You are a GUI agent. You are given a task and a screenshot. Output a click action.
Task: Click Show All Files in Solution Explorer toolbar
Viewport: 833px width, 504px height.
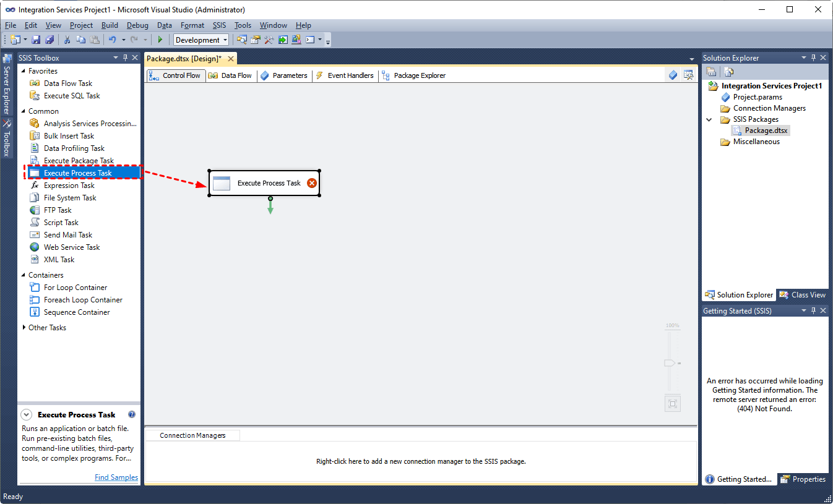[728, 72]
